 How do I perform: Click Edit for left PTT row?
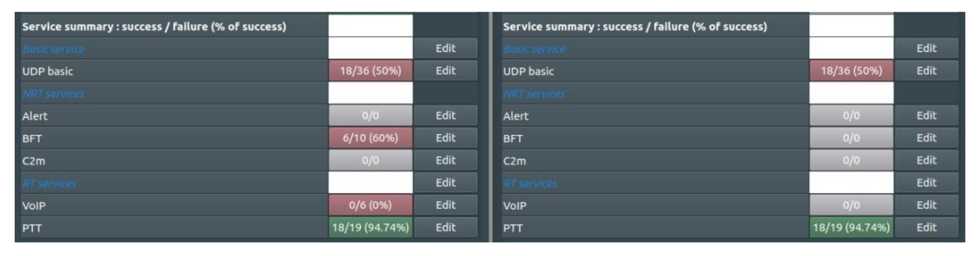[x=445, y=228]
